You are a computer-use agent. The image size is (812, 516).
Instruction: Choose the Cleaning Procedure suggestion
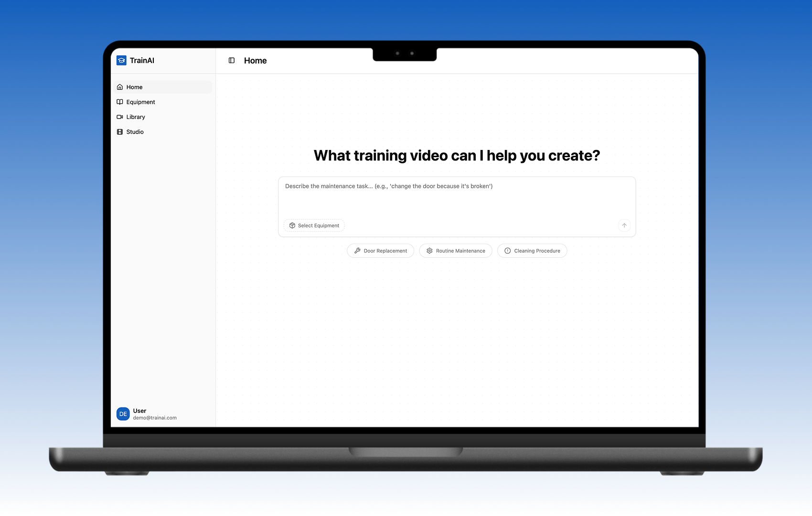click(x=532, y=250)
